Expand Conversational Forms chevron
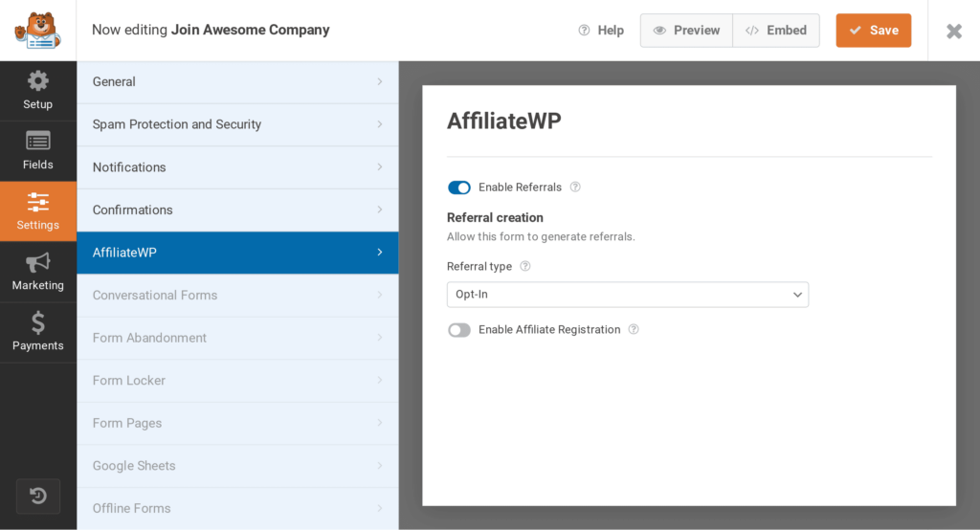 (380, 295)
